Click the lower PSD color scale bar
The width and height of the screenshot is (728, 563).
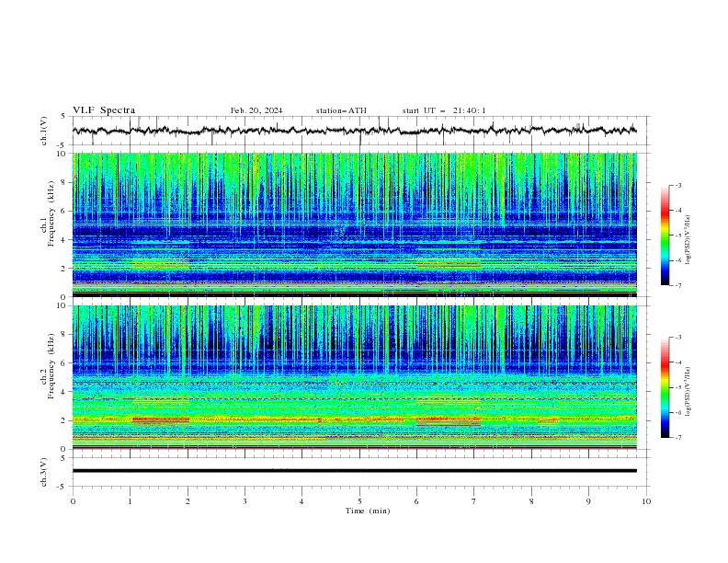coord(665,387)
